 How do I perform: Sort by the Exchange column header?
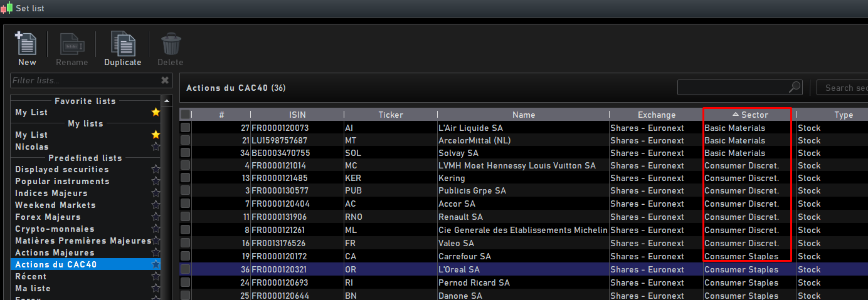click(x=657, y=115)
